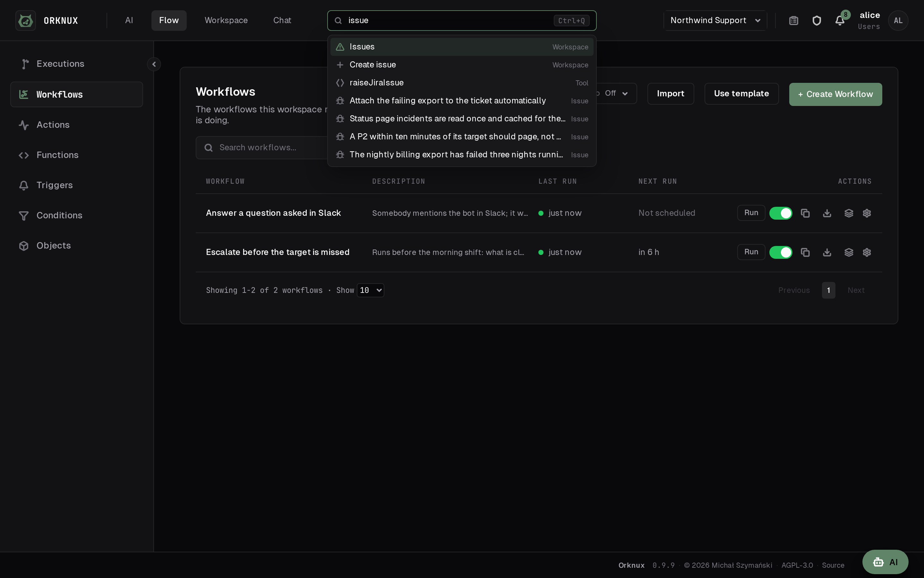Open Triggers in the sidebar
The width and height of the screenshot is (924, 578).
tap(76, 185)
